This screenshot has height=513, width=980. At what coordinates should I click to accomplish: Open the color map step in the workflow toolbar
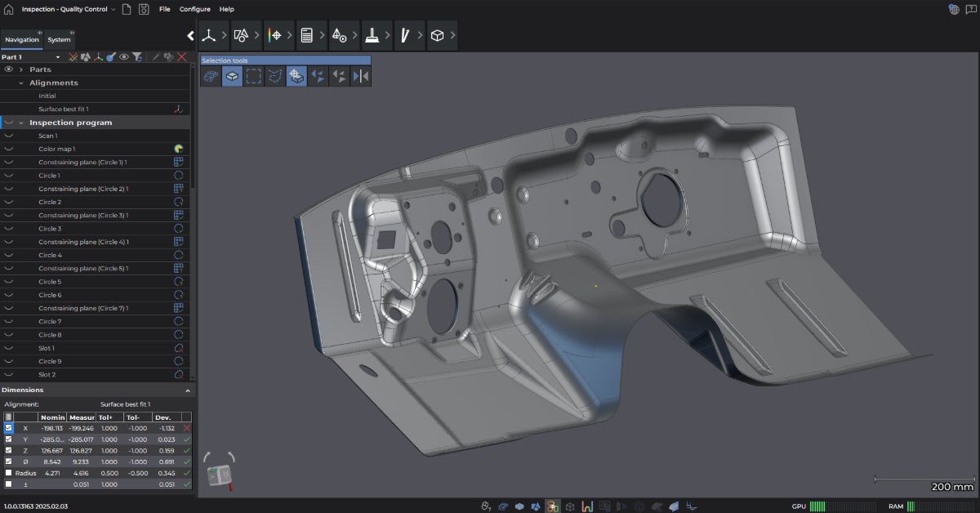click(x=274, y=36)
